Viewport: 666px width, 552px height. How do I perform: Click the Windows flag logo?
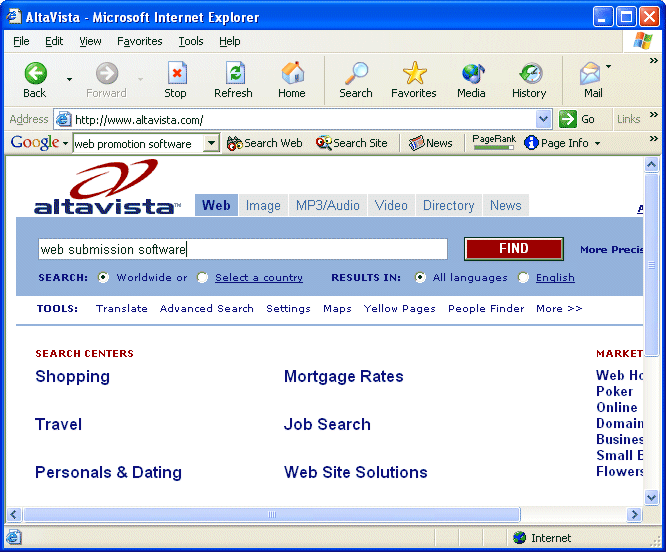point(643,41)
